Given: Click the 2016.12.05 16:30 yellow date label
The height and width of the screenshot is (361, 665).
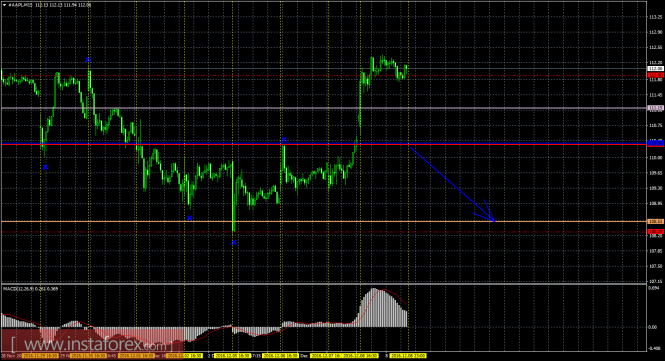Looking at the screenshot, I should (x=232, y=356).
